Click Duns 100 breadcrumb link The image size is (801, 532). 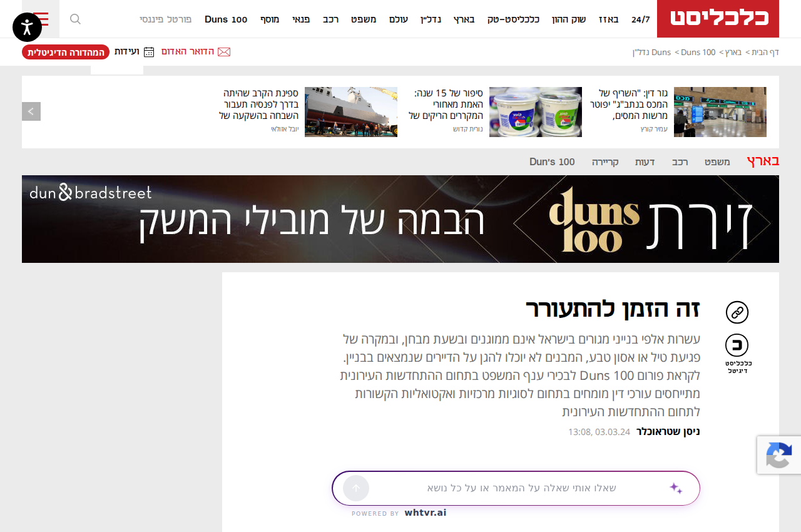[698, 52]
